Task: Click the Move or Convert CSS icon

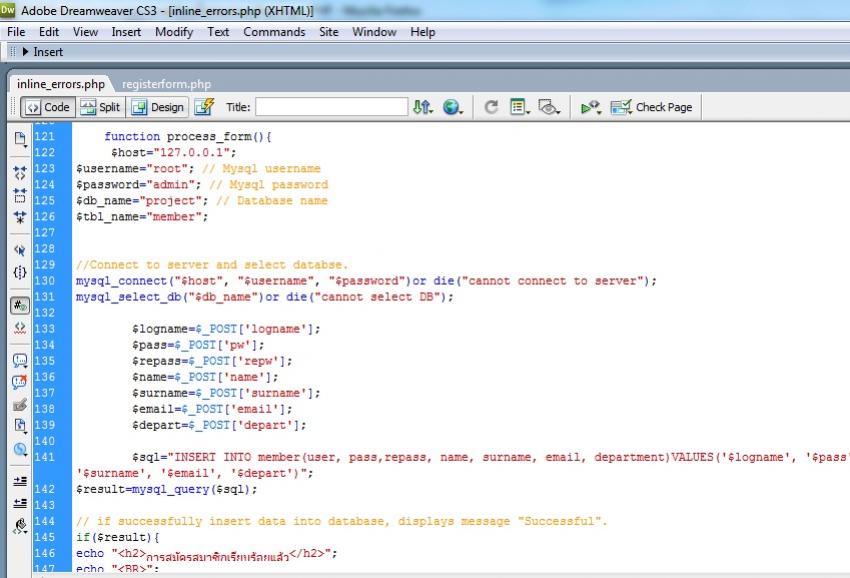Action: pyautogui.click(x=20, y=449)
